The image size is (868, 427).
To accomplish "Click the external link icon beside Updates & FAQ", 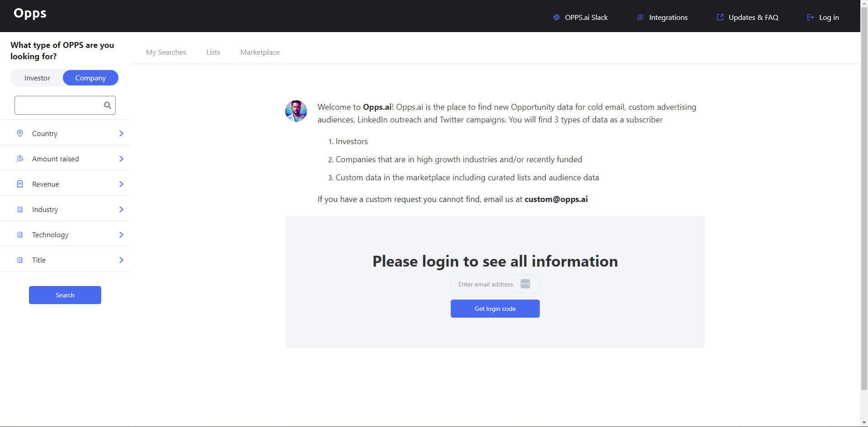I will [x=720, y=17].
